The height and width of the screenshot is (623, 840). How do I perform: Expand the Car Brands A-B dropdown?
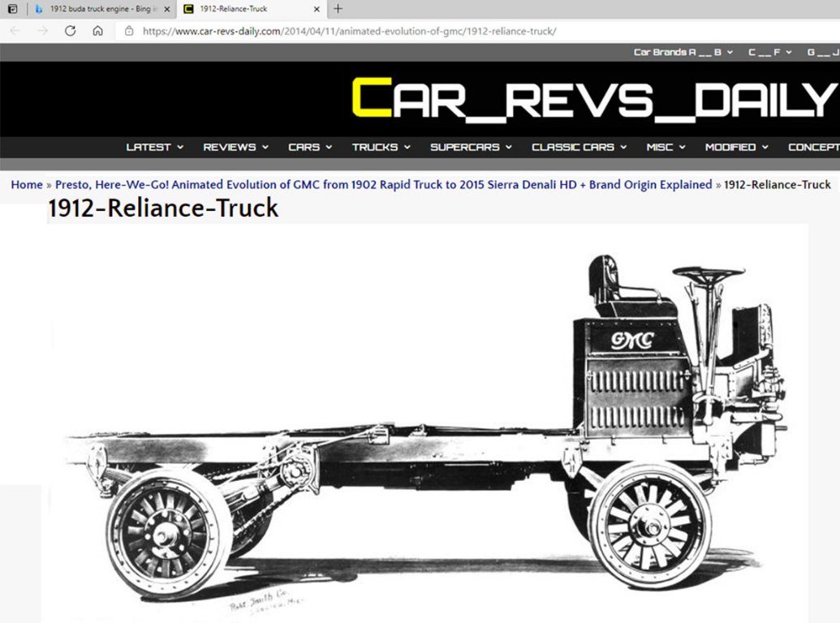point(683,52)
